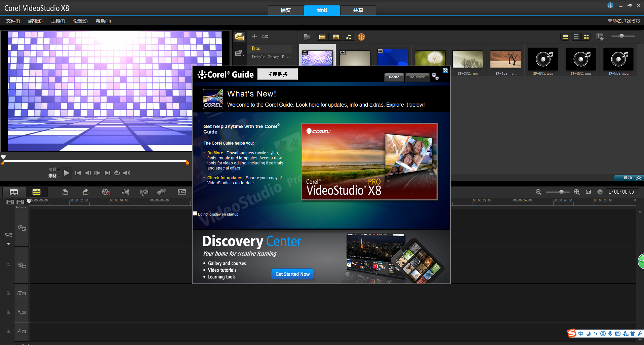Open the Record/Capture option

pyautogui.click(x=106, y=192)
